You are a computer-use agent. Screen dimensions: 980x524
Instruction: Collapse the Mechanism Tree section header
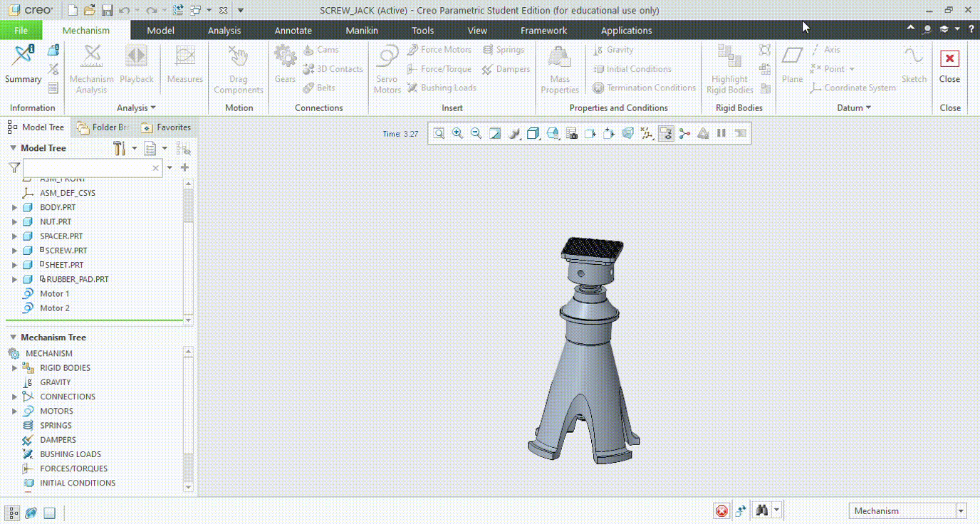click(13, 337)
